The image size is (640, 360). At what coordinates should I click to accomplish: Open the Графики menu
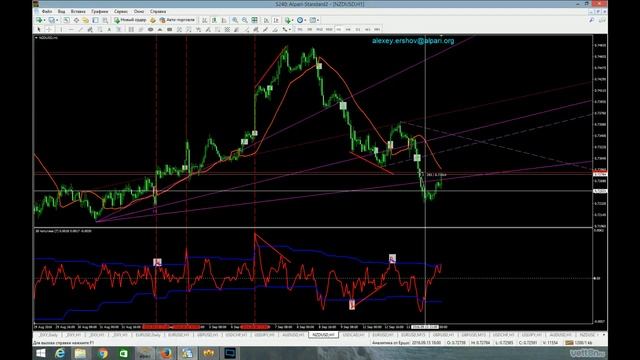click(x=100, y=11)
